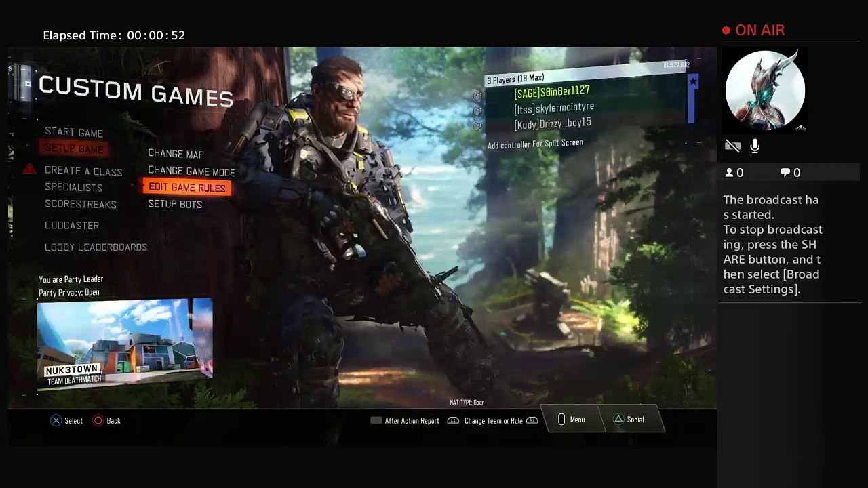
Task: Click the After Action Report label
Action: 412,421
